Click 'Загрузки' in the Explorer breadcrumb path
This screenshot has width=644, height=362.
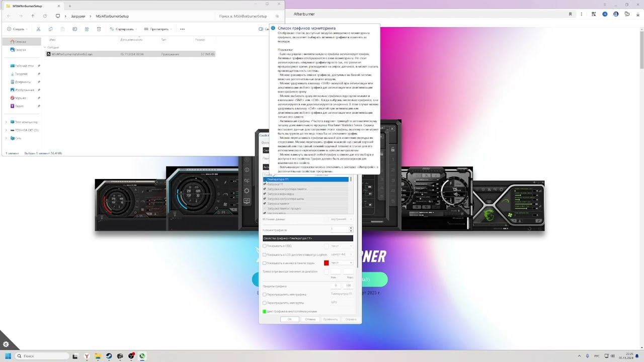pyautogui.click(x=78, y=16)
